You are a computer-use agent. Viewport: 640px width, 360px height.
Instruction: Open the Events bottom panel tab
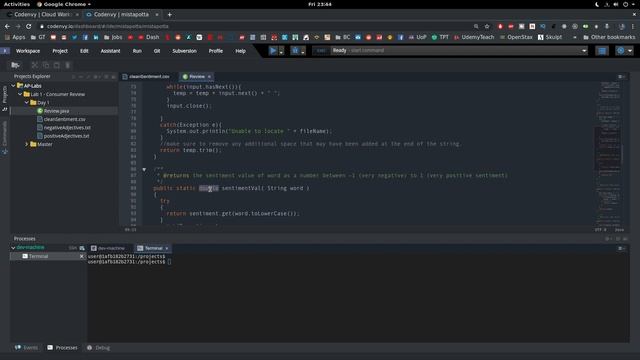click(x=26, y=348)
